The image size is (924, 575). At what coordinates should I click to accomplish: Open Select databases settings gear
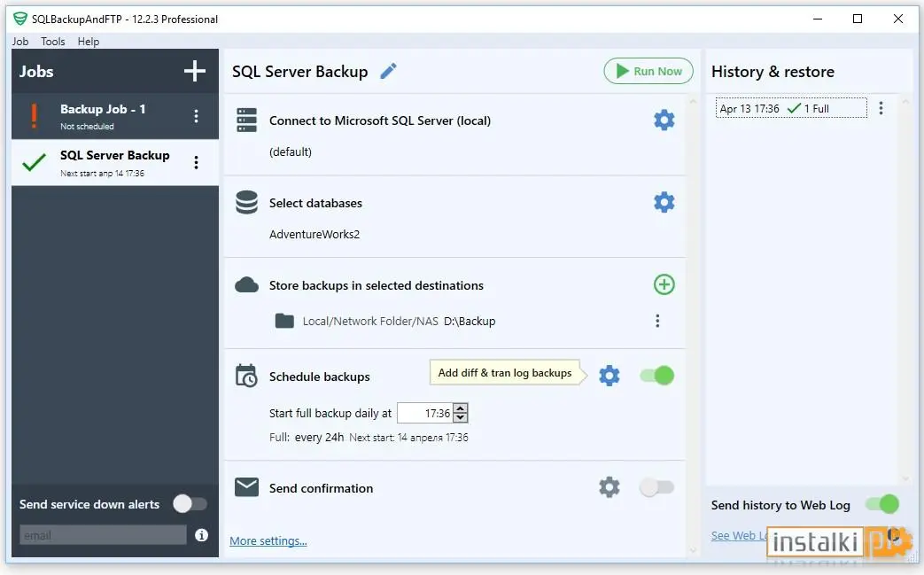664,202
